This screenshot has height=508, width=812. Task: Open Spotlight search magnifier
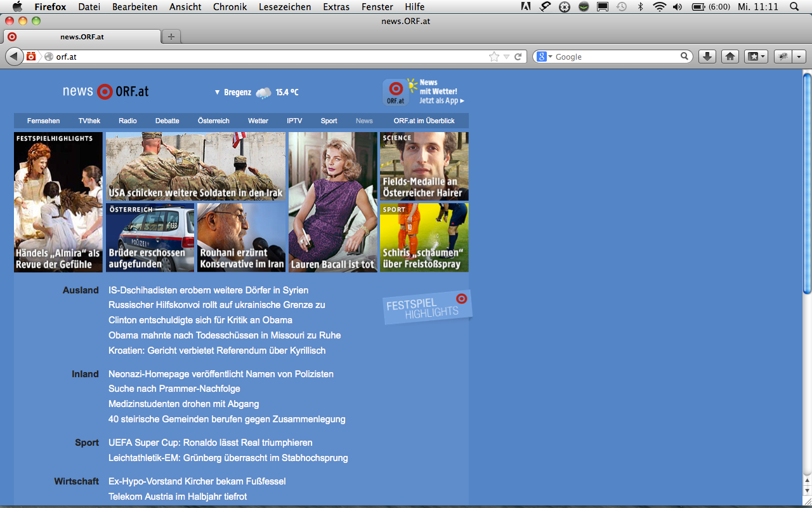pos(794,6)
